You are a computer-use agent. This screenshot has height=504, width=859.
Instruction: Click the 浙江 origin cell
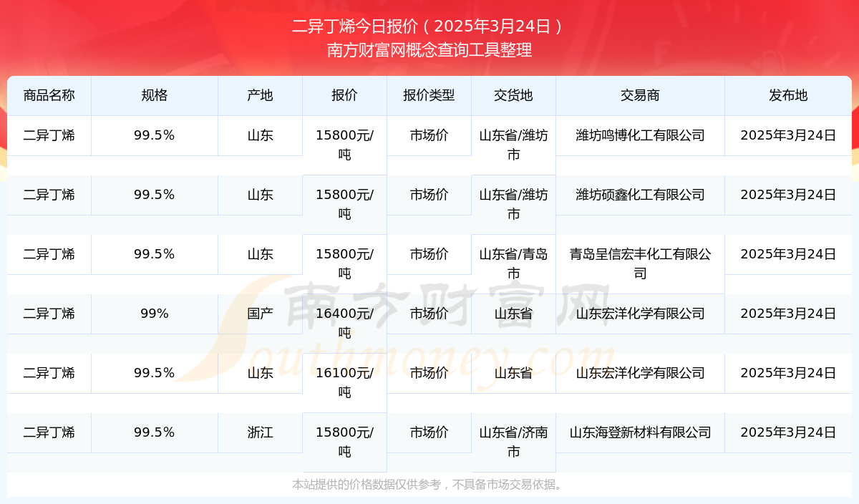[260, 432]
